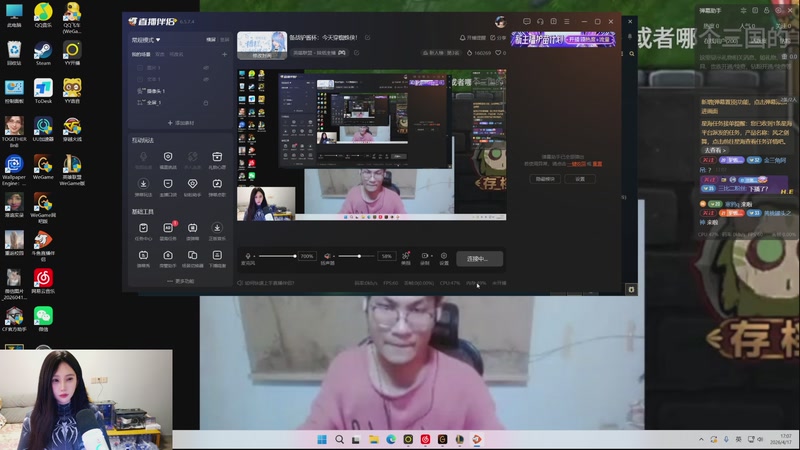Image resolution: width=800 pixels, height=450 pixels.
Task: Open 设置 settings gear beside the record icon
Action: (x=444, y=256)
